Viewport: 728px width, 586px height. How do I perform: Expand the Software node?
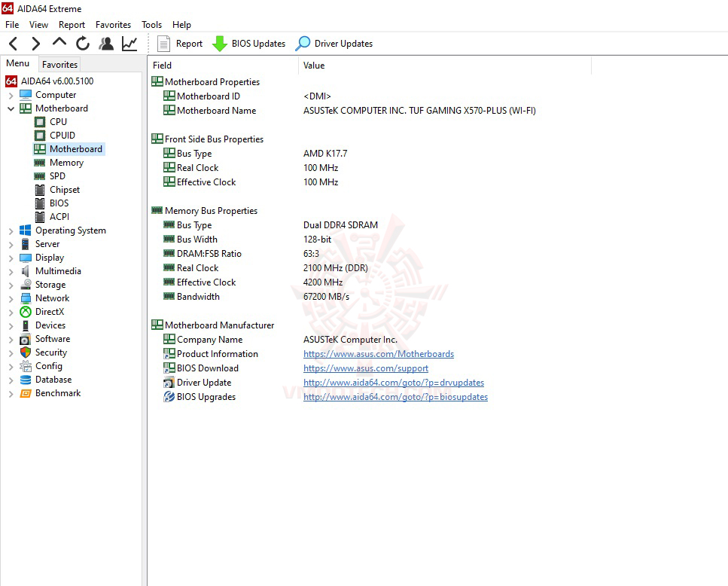point(11,340)
